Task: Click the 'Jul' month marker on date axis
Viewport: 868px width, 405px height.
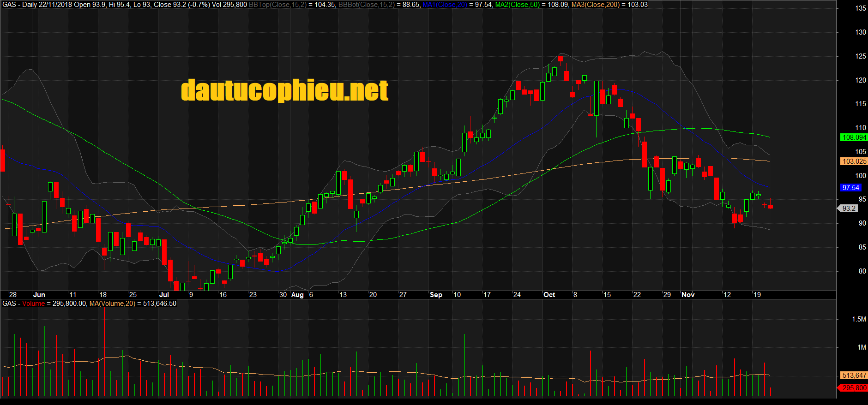Action: click(x=164, y=295)
